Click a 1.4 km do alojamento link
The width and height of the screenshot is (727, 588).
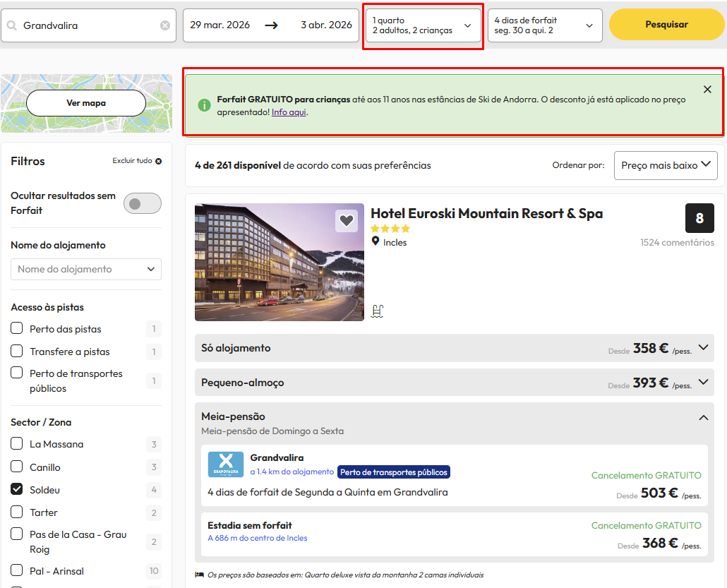point(292,472)
